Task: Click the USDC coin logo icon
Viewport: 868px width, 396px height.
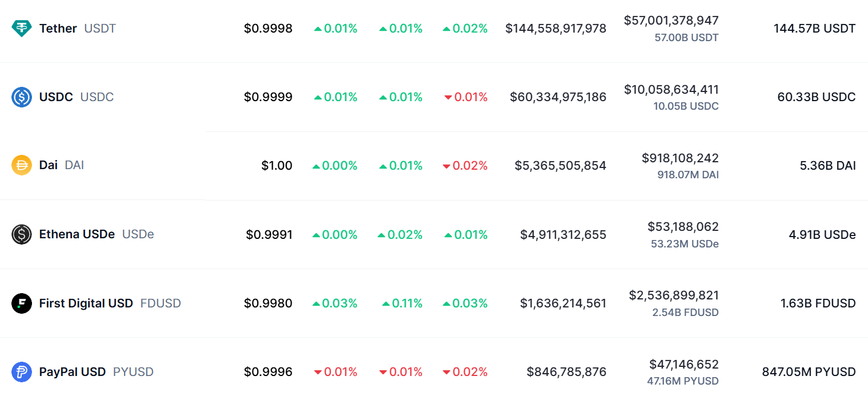Action: point(22,97)
